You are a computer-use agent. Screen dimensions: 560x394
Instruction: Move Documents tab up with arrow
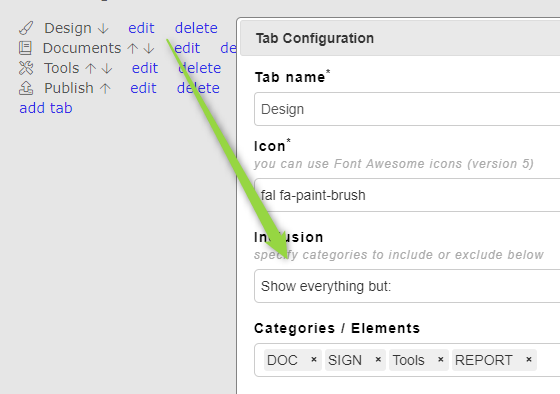click(x=132, y=49)
